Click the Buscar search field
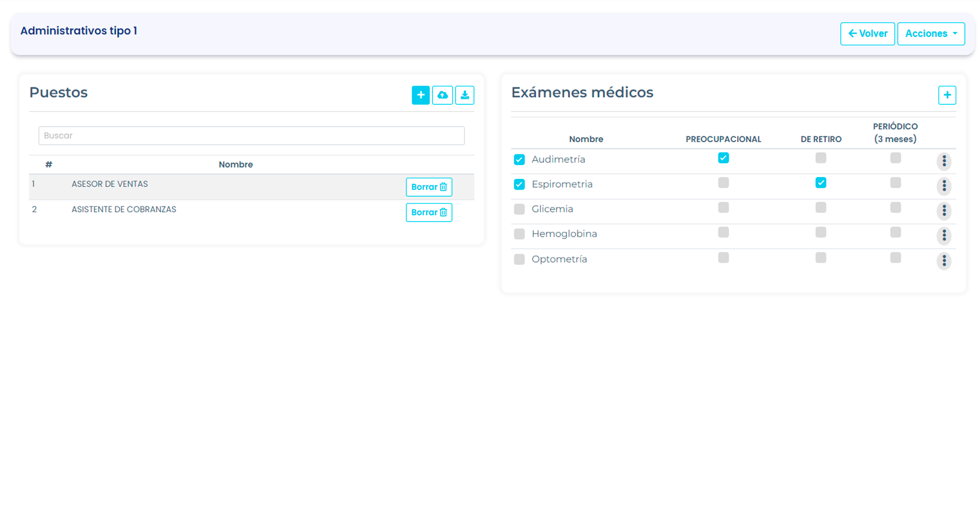 coord(251,136)
